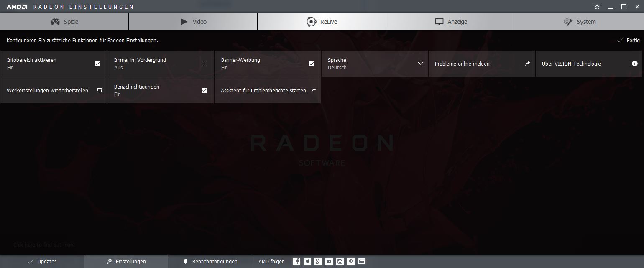Click the Über VISION Technologie info icon
644x268 pixels.
click(634, 64)
